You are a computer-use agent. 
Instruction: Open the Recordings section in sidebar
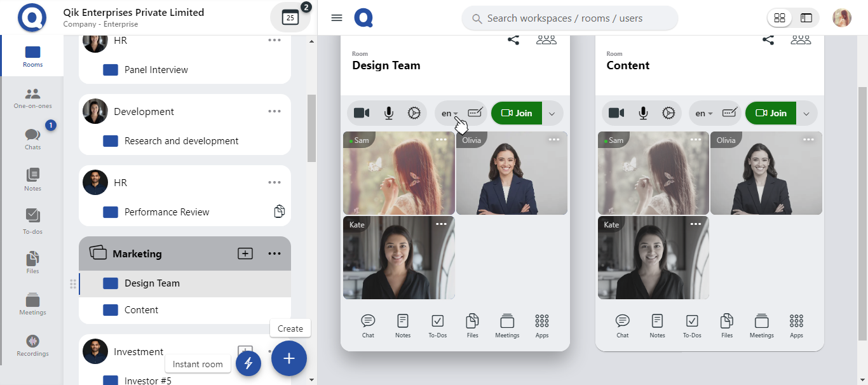pos(32,346)
